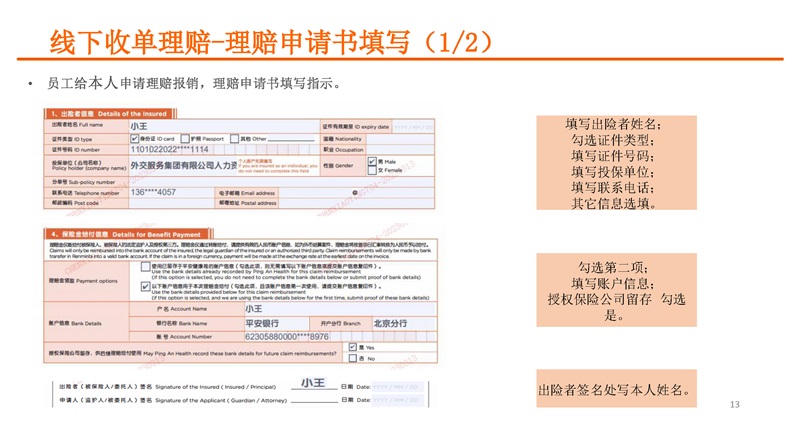Check the 是 Yes authorization checkbox

(353, 347)
